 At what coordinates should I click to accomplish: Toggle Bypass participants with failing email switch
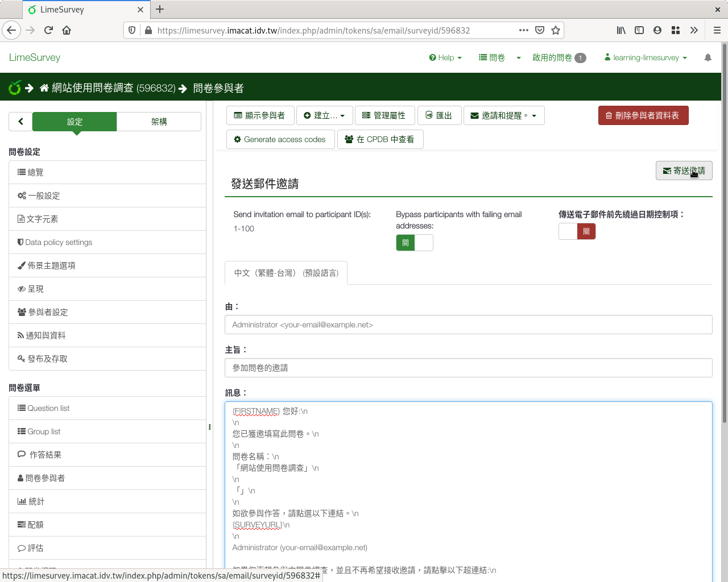click(415, 243)
